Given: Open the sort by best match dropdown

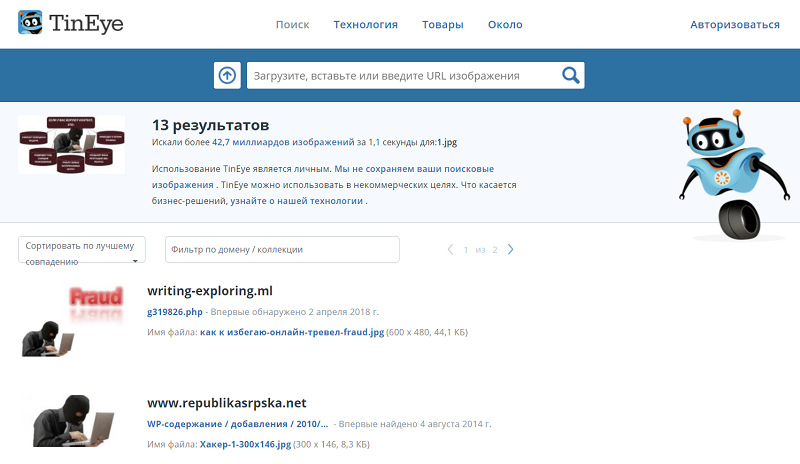Looking at the screenshot, I should click(x=82, y=250).
